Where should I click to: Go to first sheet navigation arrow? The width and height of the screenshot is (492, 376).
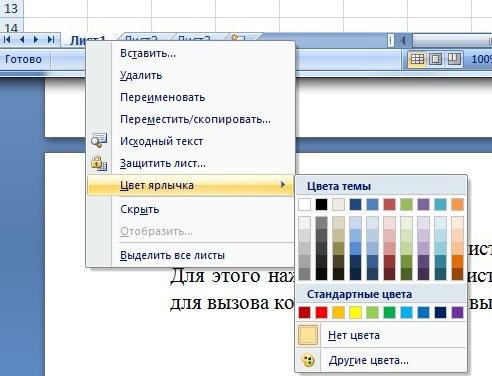[x=7, y=40]
